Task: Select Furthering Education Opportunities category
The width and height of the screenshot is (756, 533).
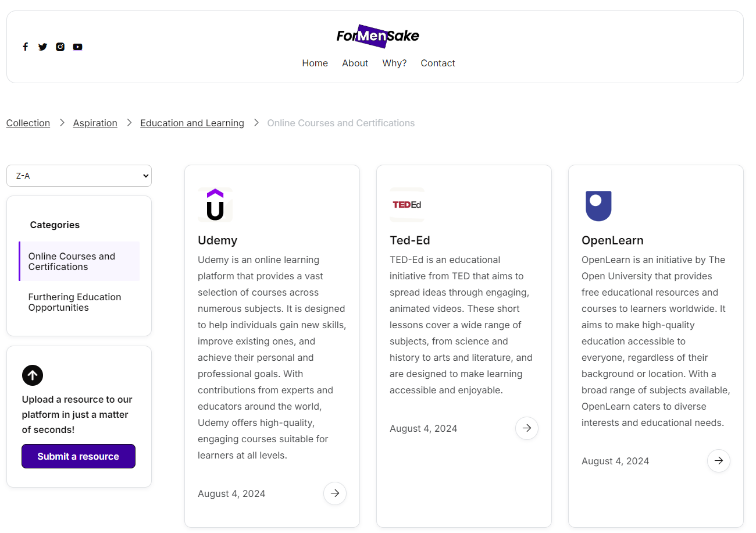Action: coord(79,302)
